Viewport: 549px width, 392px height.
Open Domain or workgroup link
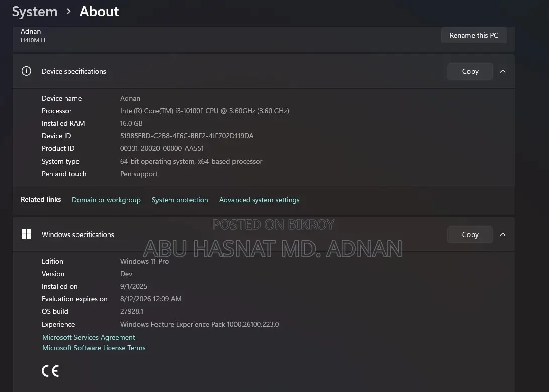click(107, 200)
